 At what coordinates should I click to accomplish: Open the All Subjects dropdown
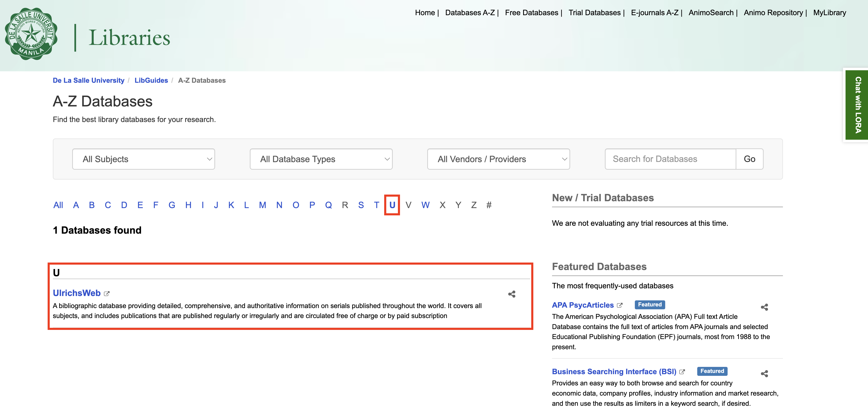144,159
